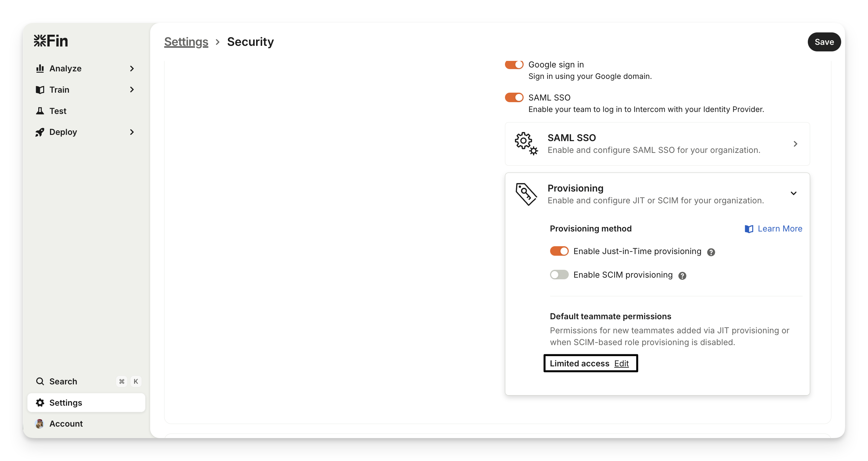Open SAML SSO configuration chevron
This screenshot has height=461, width=868.
795,144
